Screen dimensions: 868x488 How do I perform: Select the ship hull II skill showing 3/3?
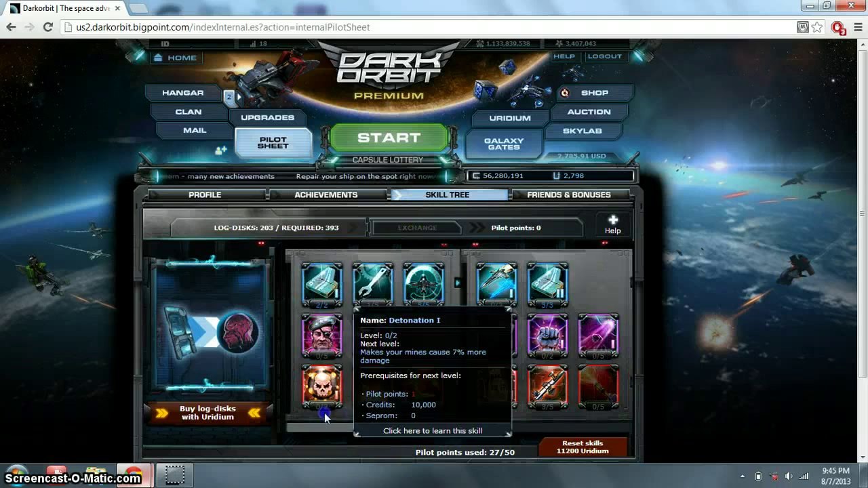click(x=547, y=285)
